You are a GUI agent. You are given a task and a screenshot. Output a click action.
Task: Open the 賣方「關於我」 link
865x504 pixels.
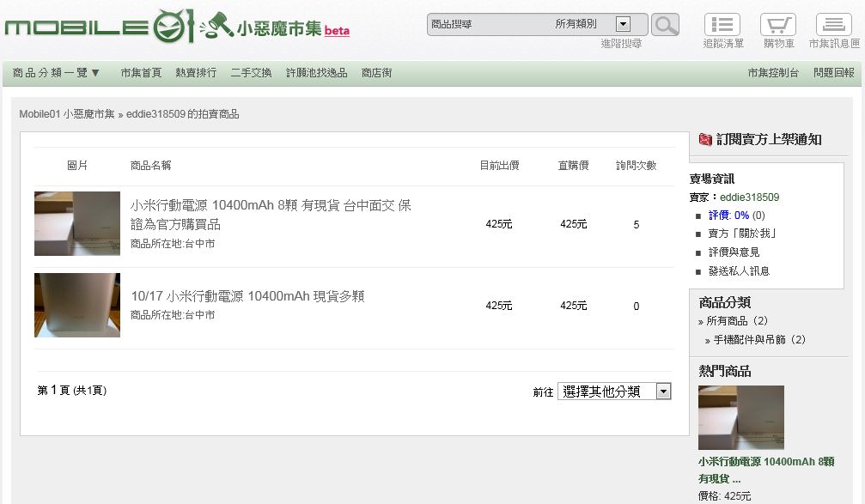(742, 234)
